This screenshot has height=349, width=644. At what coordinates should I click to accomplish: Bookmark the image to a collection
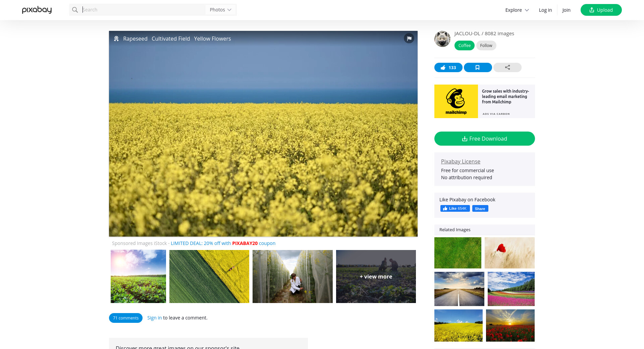tap(478, 67)
